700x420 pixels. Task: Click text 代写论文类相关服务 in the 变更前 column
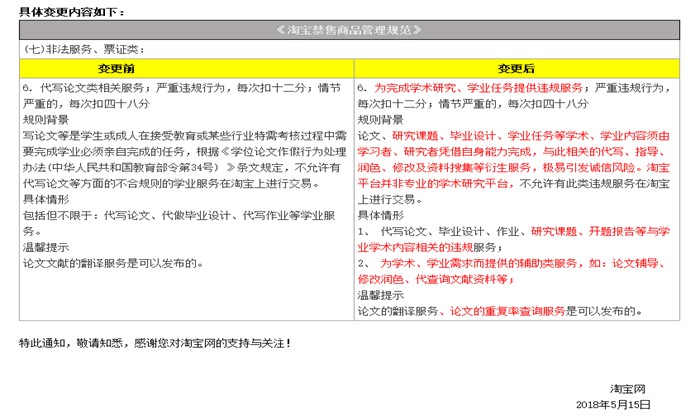(92, 88)
